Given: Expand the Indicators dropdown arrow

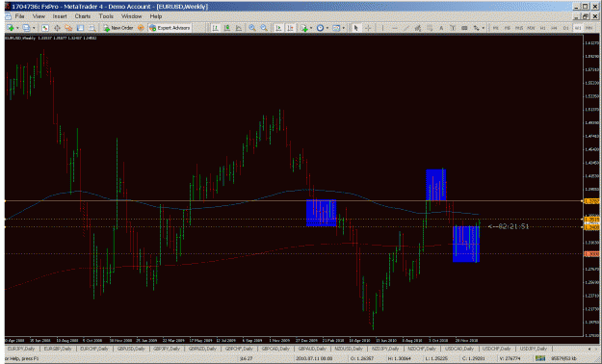Looking at the screenshot, I should (x=311, y=28).
